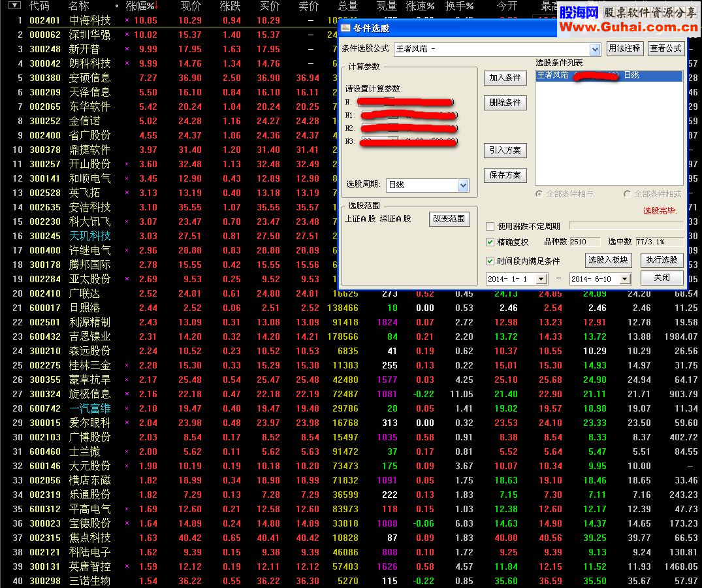Click stock code 300141
The height and width of the screenshot is (588, 702).
45,178
